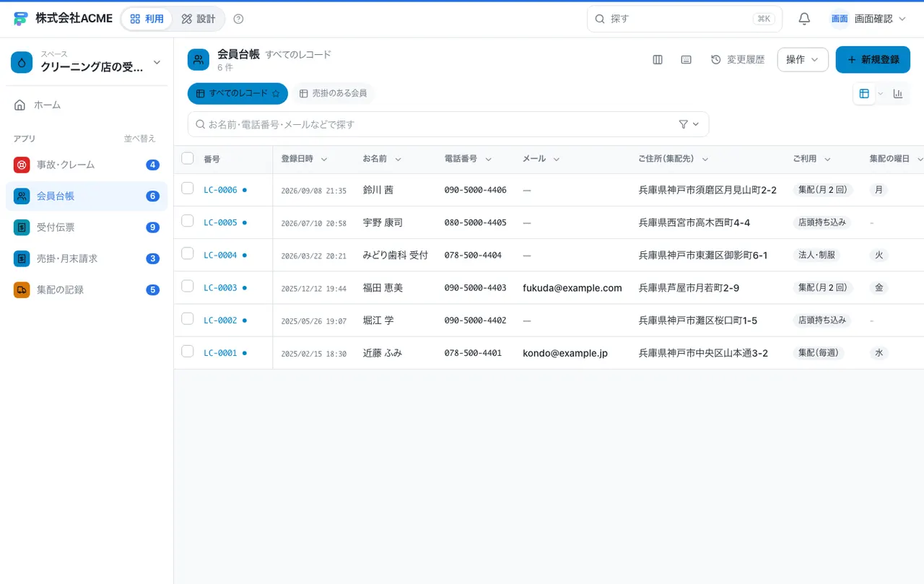Check the row LC-0001 checkbox
Screen dimensions: 924x584
(188, 352)
